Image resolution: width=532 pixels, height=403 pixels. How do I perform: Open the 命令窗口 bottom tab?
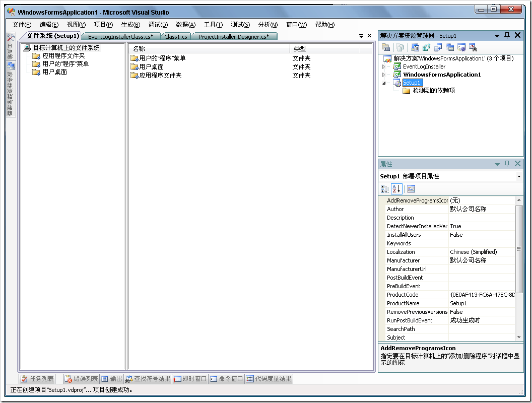pyautogui.click(x=226, y=379)
